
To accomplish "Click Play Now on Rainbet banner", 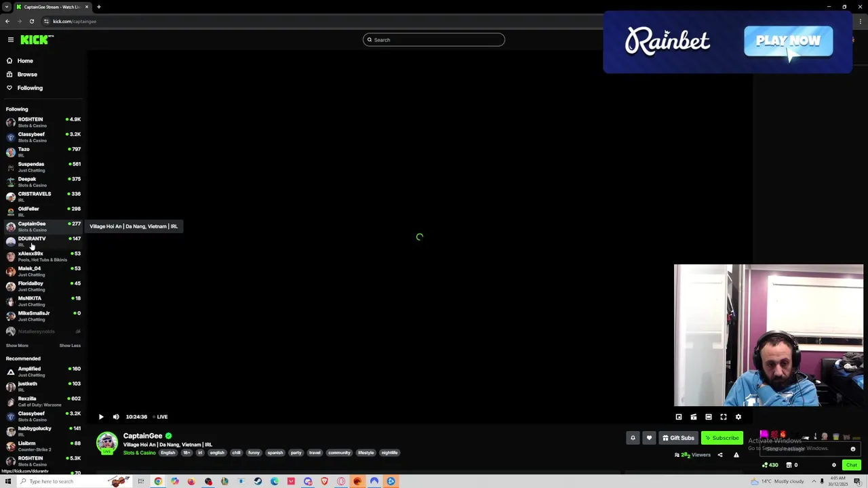I will (788, 41).
